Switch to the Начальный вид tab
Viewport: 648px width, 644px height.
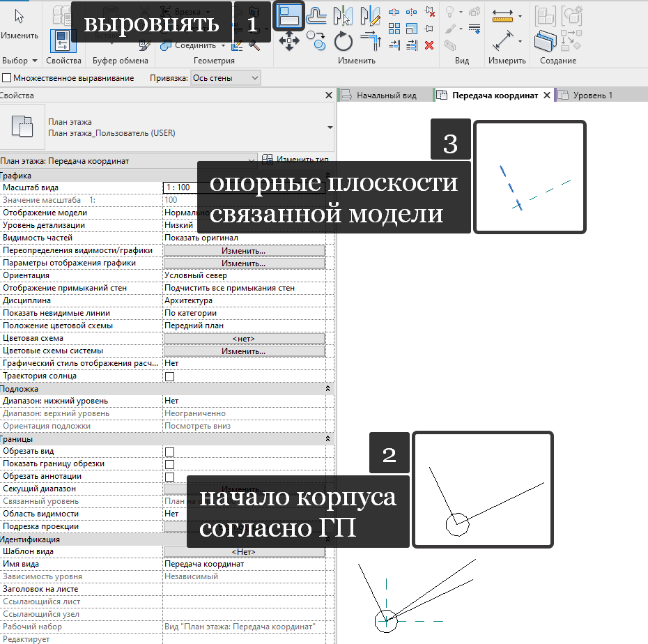tap(386, 95)
